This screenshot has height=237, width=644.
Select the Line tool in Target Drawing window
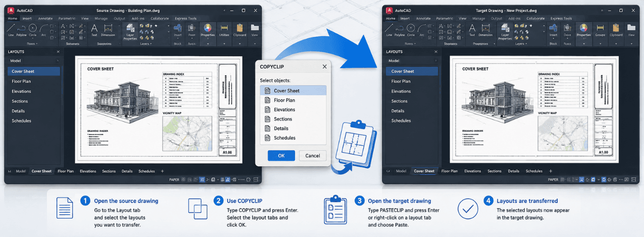point(389,30)
